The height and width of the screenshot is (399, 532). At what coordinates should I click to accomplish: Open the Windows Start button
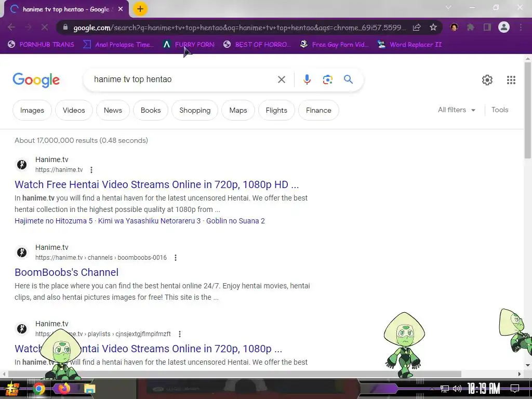12,389
